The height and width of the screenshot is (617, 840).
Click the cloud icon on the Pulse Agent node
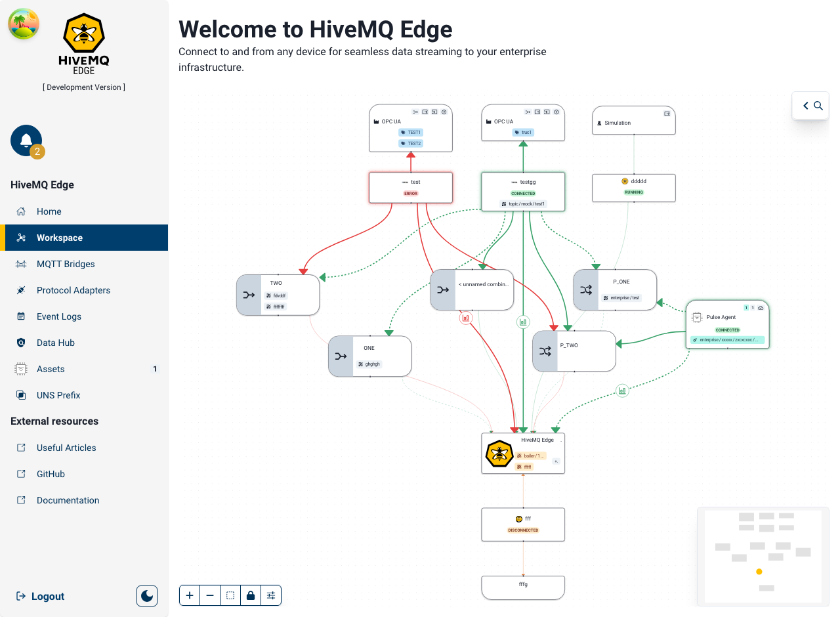(x=761, y=307)
